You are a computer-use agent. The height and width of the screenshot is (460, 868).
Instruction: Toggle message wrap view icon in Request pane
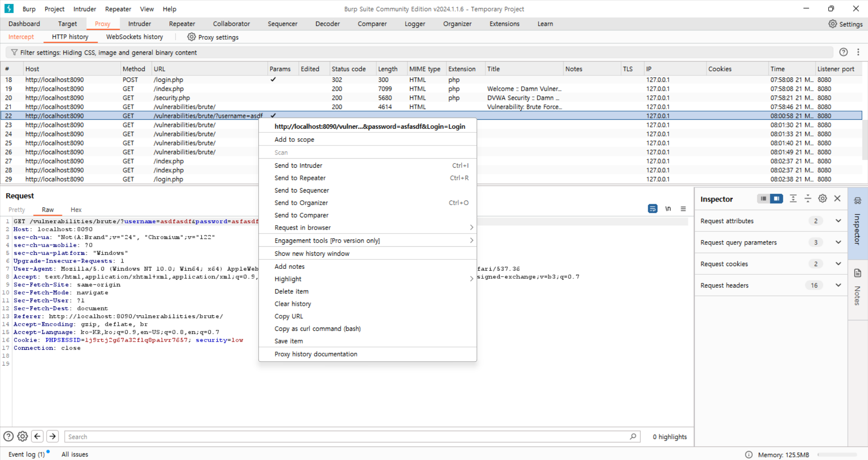pyautogui.click(x=653, y=209)
